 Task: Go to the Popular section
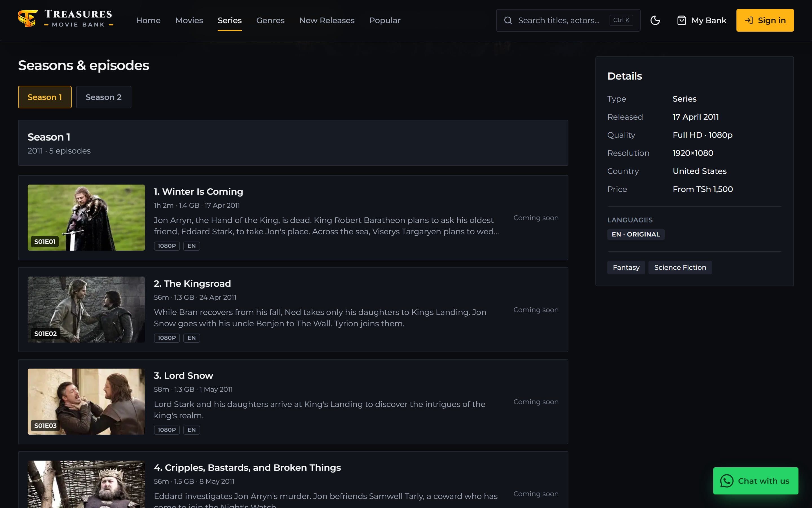(x=385, y=21)
